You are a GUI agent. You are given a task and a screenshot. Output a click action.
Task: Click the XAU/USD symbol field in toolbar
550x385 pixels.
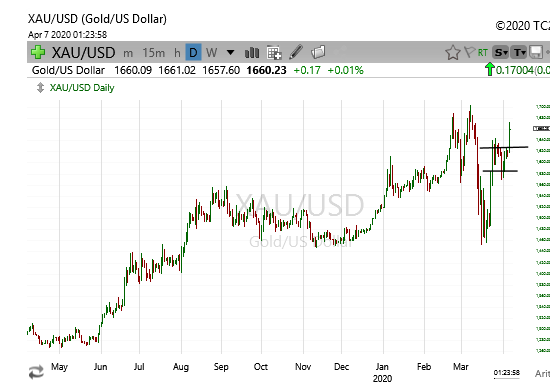coord(83,53)
